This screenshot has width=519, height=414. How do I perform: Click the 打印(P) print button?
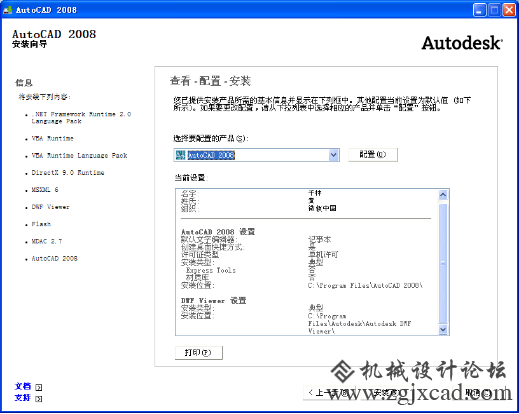[x=199, y=353]
